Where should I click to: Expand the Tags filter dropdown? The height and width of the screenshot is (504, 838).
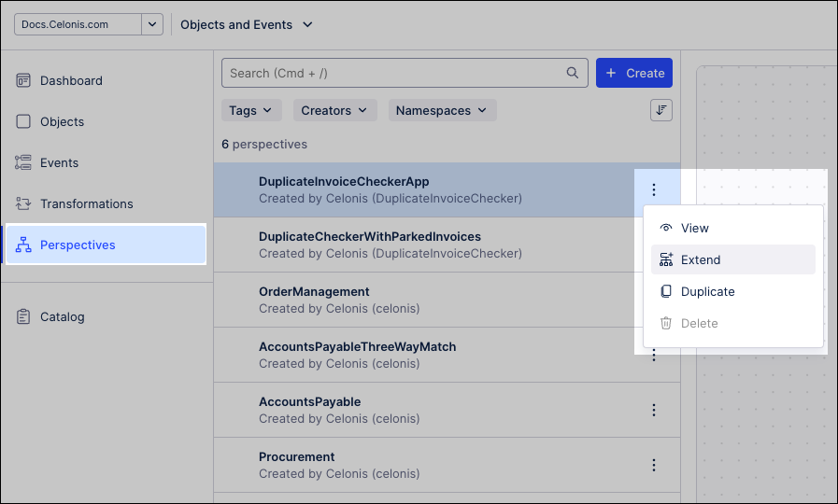pos(251,110)
